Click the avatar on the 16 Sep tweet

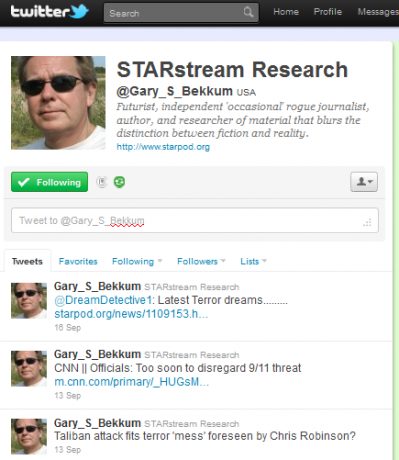coord(29,301)
